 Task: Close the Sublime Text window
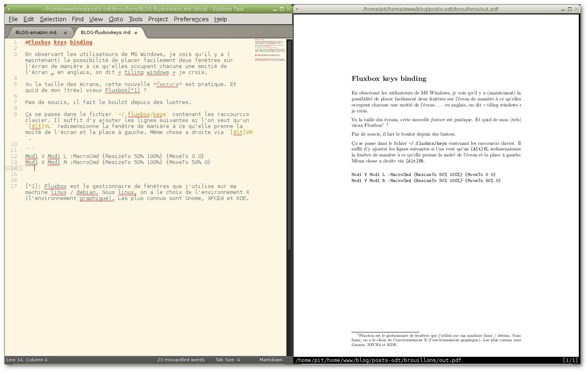pos(288,9)
